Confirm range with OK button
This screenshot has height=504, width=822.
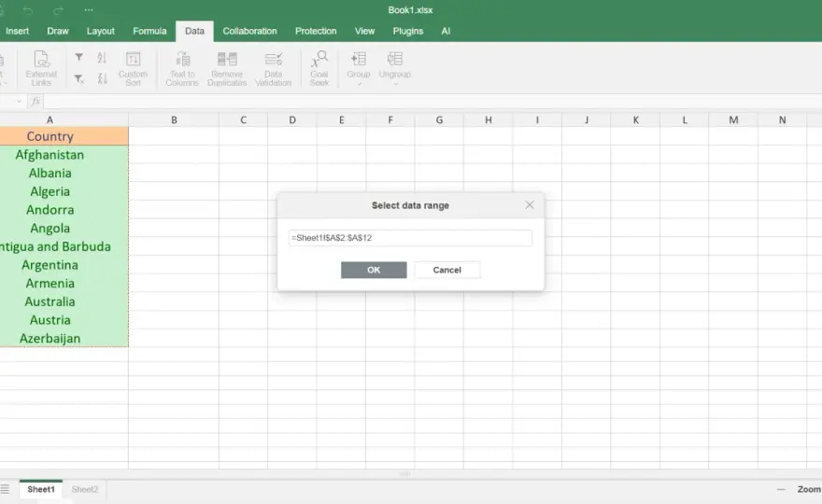click(374, 270)
